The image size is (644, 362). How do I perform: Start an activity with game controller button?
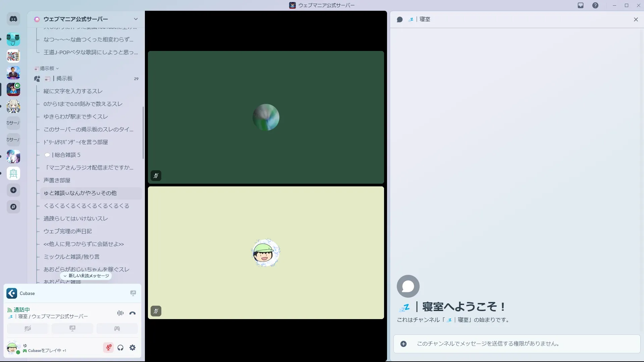pyautogui.click(x=117, y=328)
